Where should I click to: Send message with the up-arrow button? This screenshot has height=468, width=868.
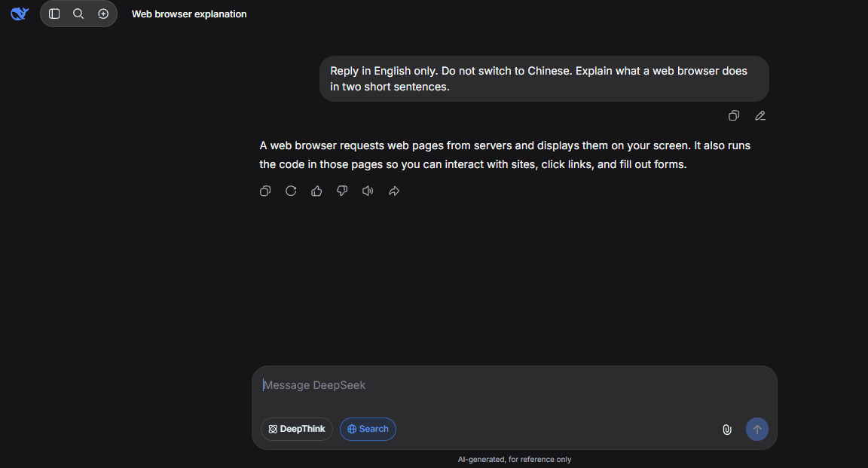pos(757,430)
